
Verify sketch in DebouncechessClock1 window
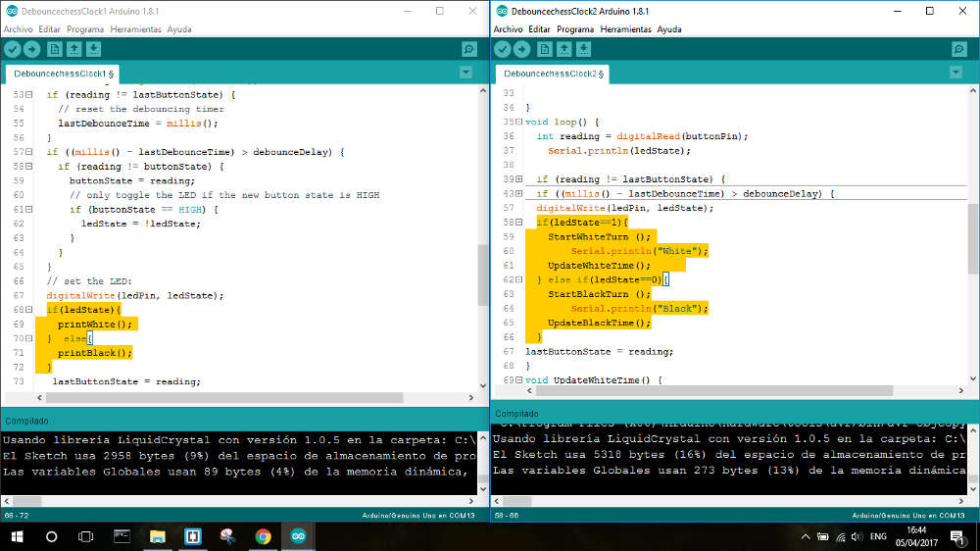tap(13, 49)
